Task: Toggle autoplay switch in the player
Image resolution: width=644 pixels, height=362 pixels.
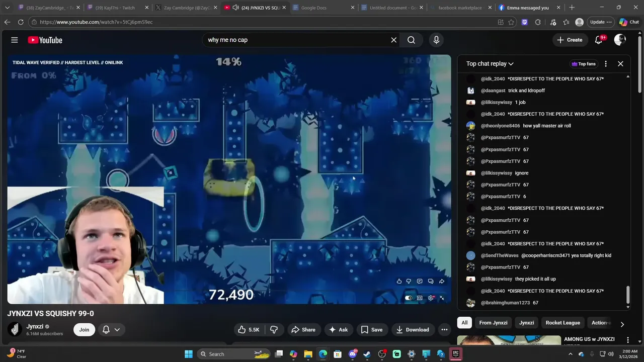Action: pyautogui.click(x=409, y=298)
